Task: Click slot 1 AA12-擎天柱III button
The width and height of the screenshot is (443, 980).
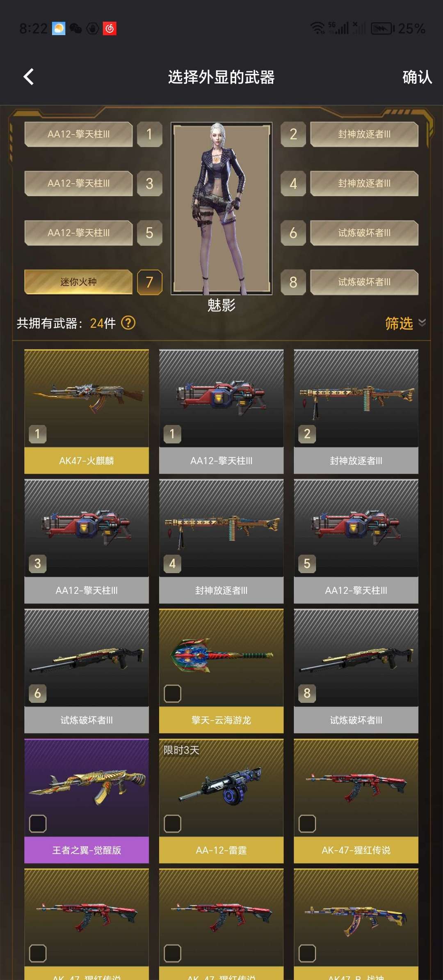Action: 78,134
